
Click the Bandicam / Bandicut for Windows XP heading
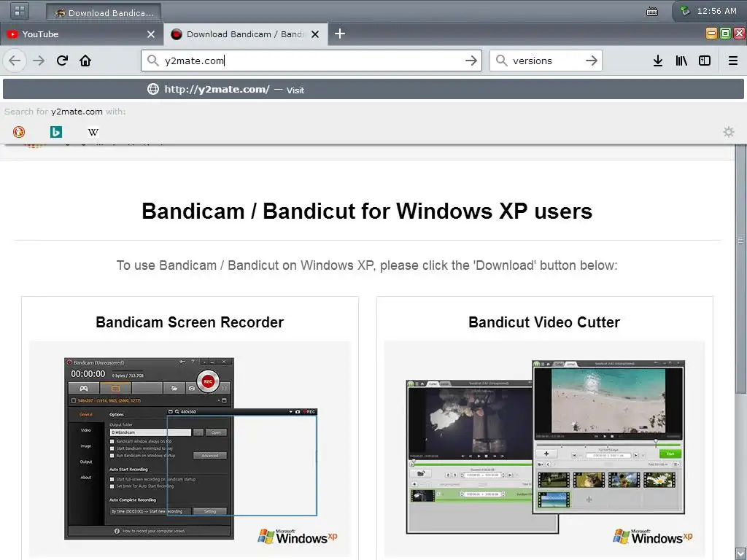point(367,211)
